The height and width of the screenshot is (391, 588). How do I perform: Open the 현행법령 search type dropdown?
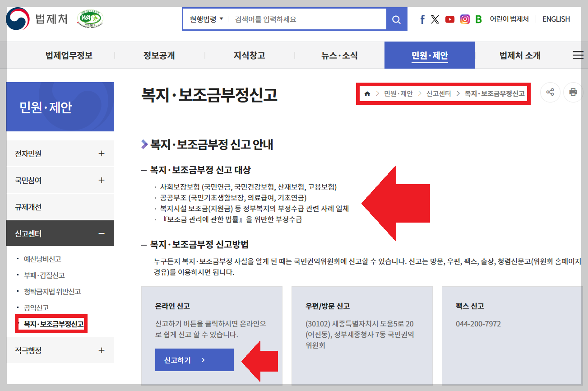point(206,19)
